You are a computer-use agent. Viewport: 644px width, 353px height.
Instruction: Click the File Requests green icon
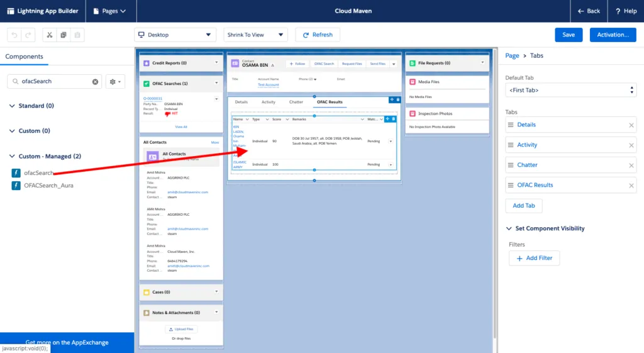pos(413,64)
